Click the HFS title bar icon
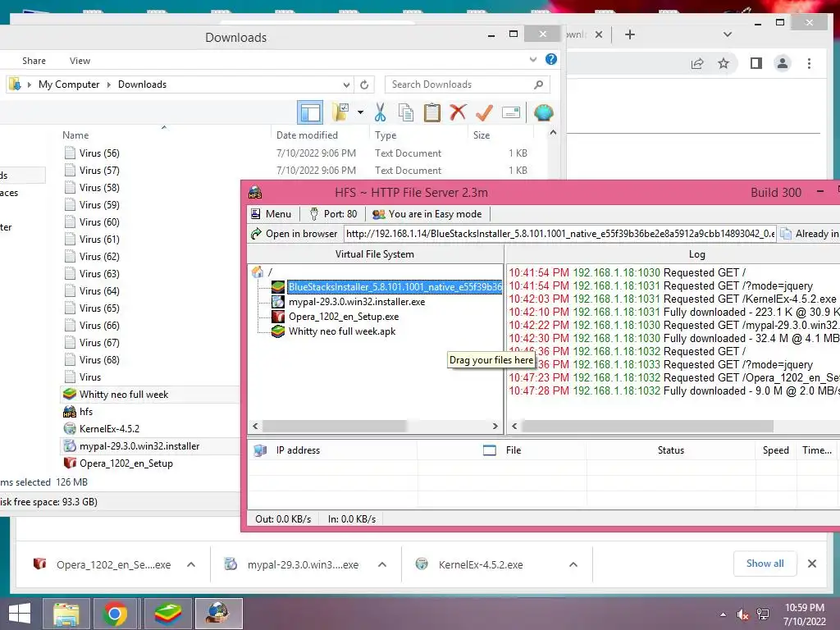840x630 pixels. pos(255,192)
